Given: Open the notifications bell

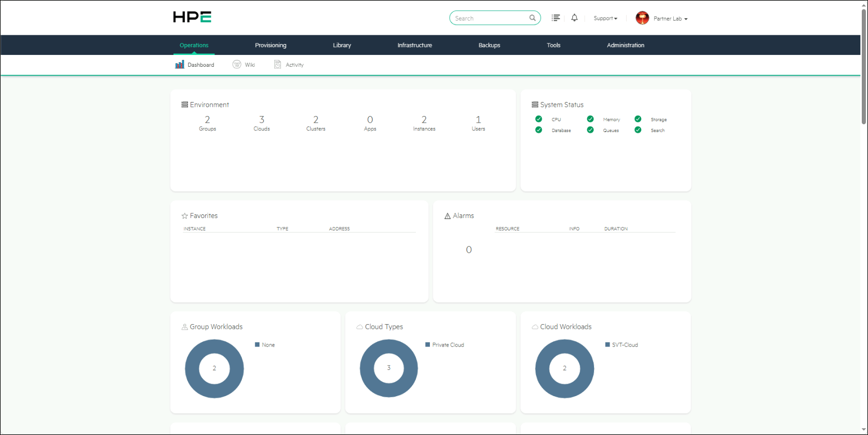Looking at the screenshot, I should (574, 18).
